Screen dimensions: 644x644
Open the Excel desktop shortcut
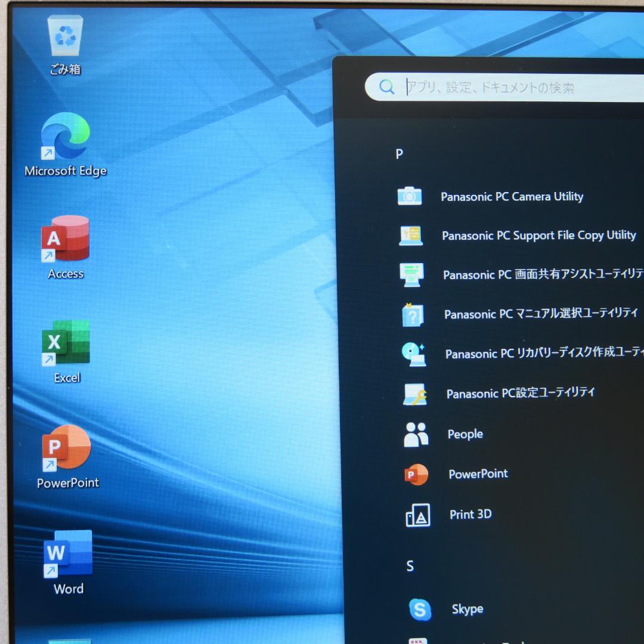click(x=66, y=342)
